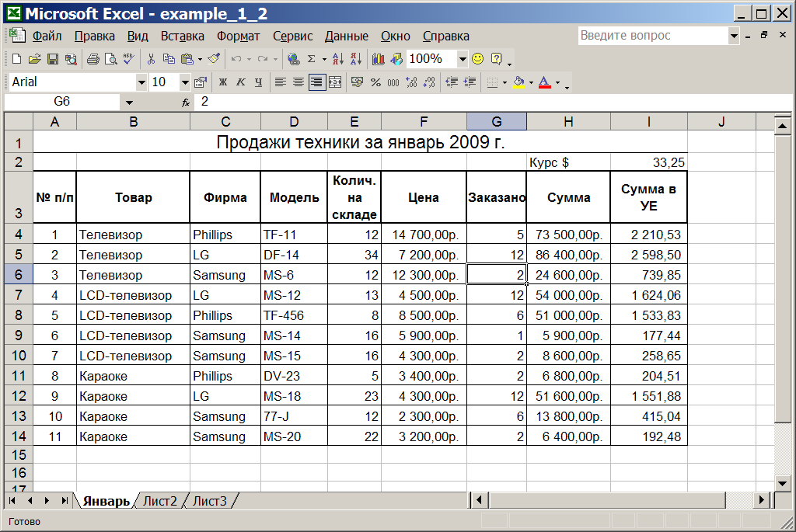Image resolution: width=796 pixels, height=532 pixels.
Task: Click the Print printer icon
Action: [93, 59]
